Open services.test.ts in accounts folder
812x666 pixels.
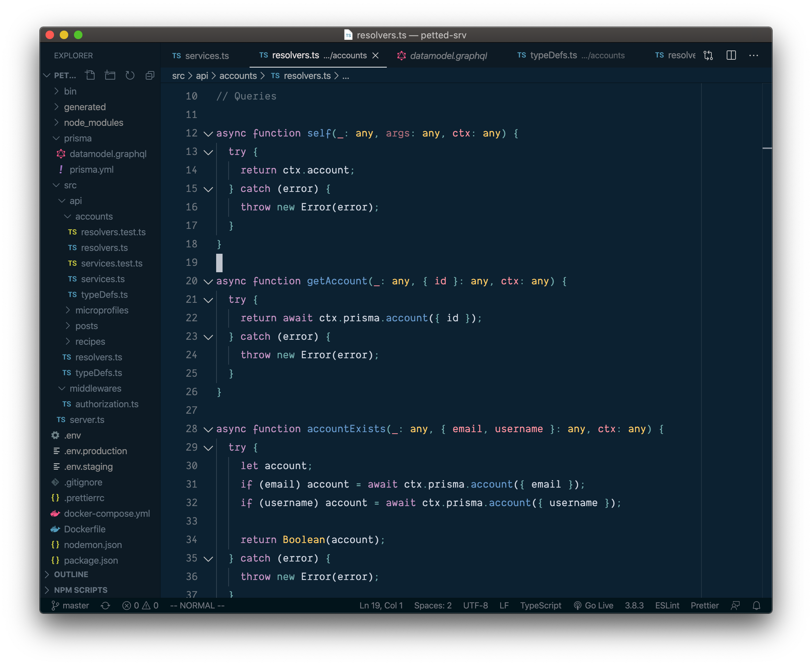[101, 264]
